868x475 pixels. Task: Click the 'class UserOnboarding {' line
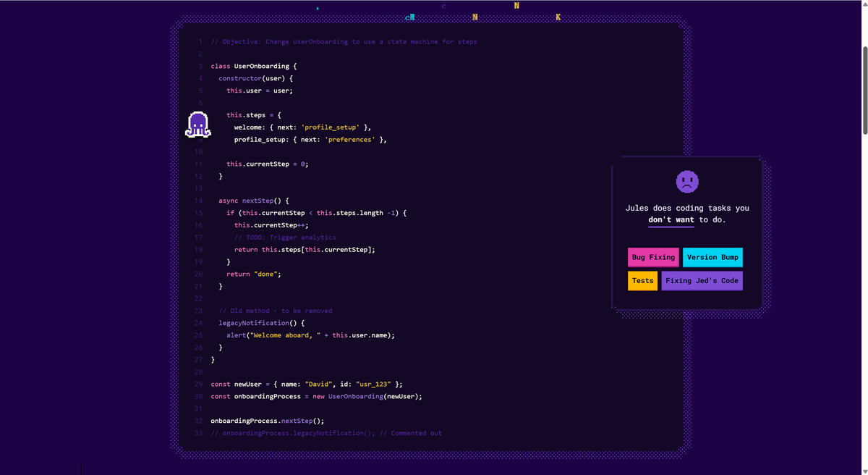point(254,66)
